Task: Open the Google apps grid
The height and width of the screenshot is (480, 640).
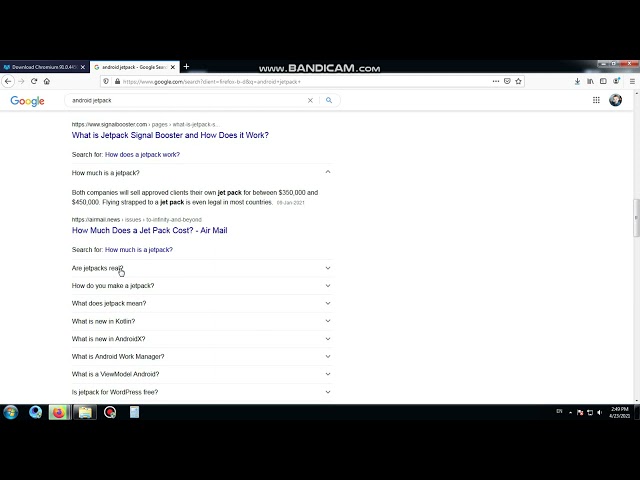Action: pyautogui.click(x=596, y=100)
